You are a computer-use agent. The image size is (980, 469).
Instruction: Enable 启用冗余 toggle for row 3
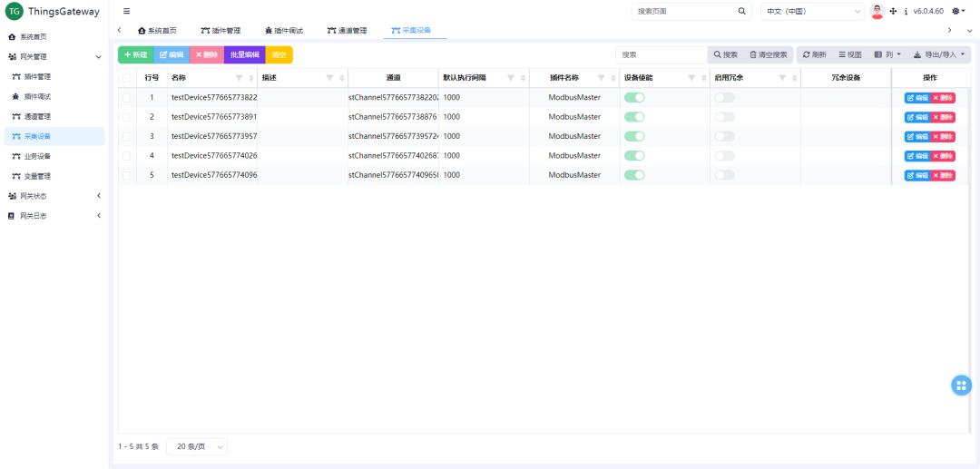724,136
